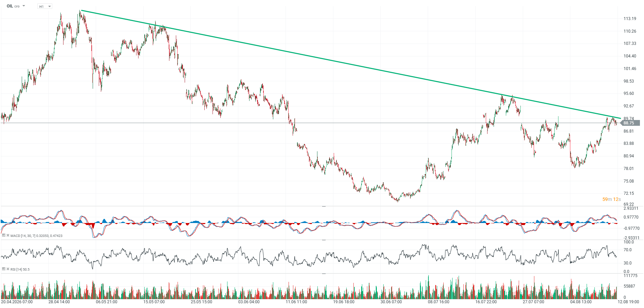Viewport: 644px width, 308px height.
Task: Click the 16.07 22:00 time axis label
Action: point(486,302)
